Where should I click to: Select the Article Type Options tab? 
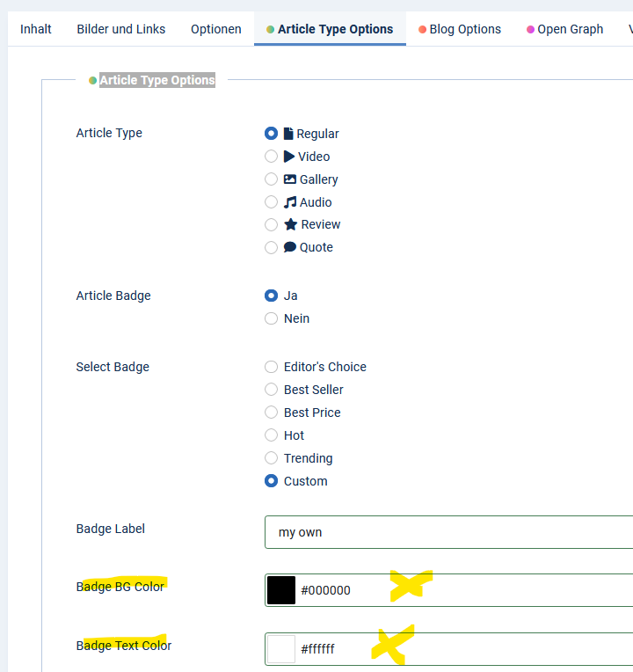[330, 29]
